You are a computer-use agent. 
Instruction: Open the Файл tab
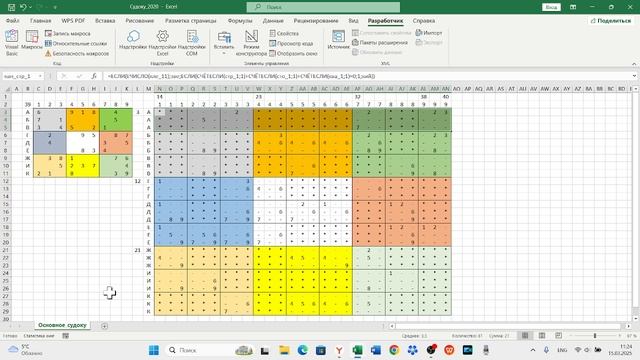13,20
